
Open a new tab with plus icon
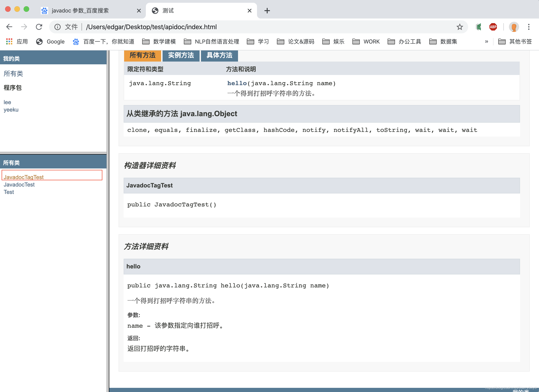[x=267, y=11]
